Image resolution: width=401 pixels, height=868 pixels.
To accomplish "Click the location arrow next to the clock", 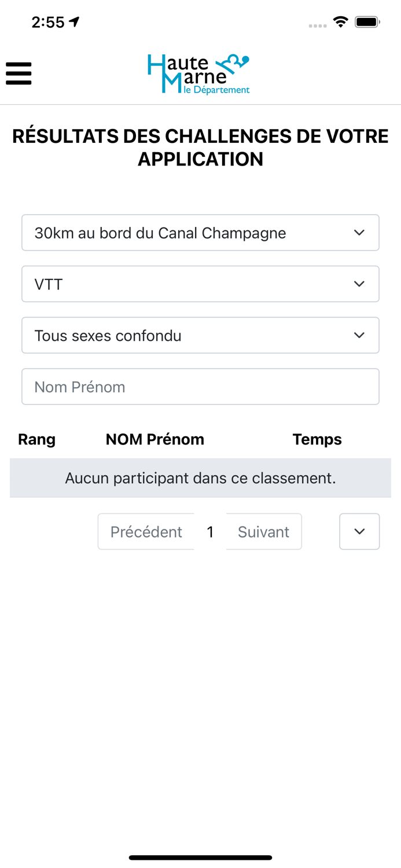I will coord(74,21).
